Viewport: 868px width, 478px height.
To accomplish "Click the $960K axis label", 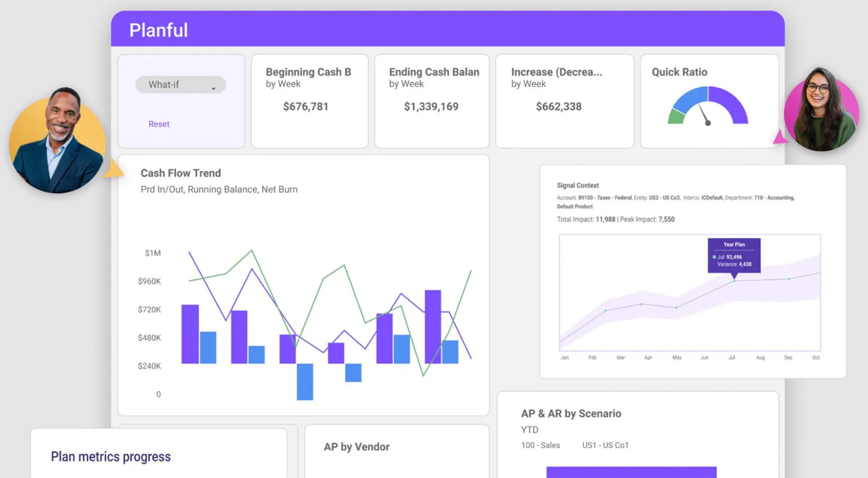I will click(x=149, y=281).
